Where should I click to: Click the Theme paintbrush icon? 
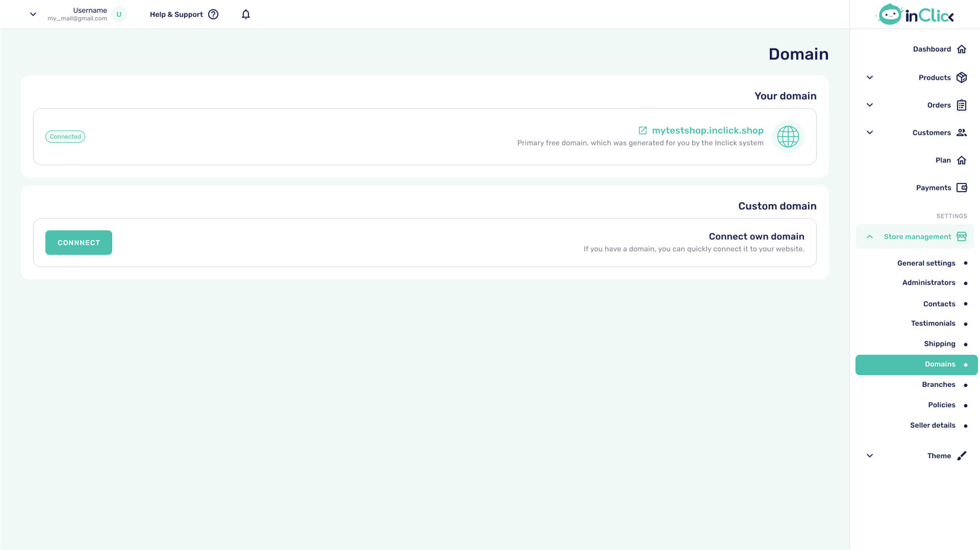[961, 456]
